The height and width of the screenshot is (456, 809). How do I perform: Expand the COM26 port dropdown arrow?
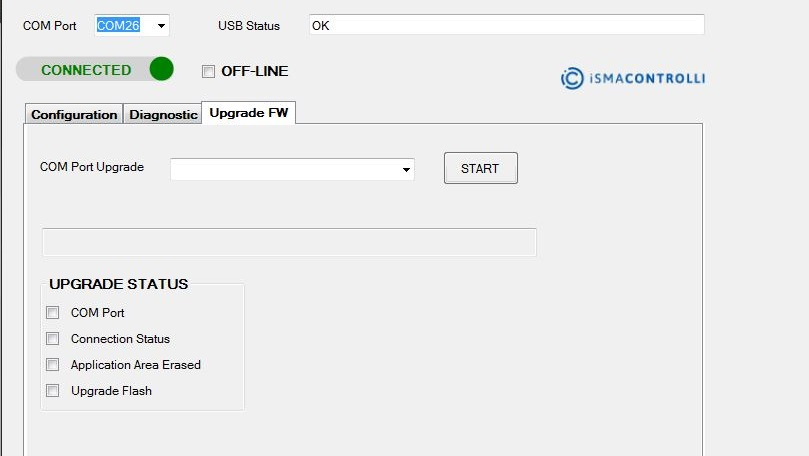pos(161,26)
